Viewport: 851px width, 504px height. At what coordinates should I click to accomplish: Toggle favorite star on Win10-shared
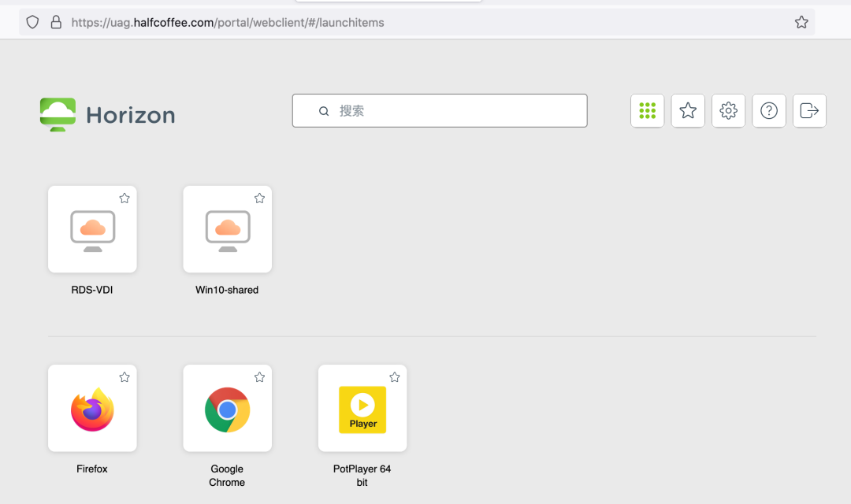coord(259,198)
